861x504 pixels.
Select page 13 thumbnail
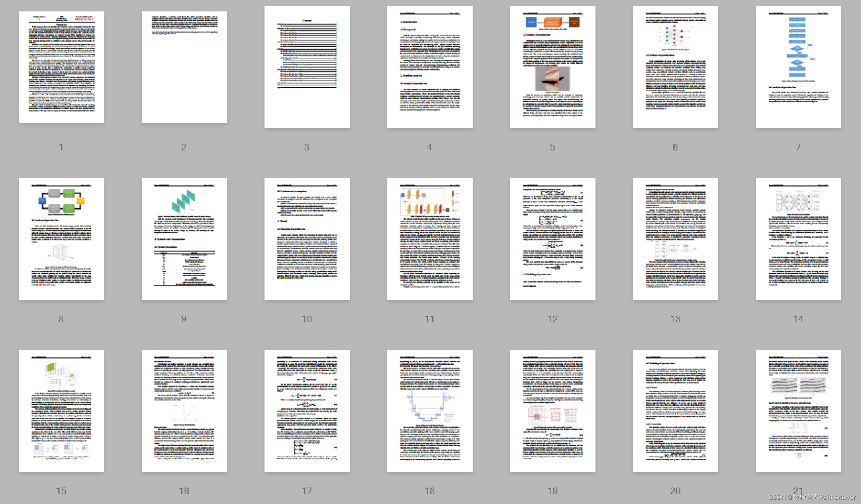[x=675, y=239]
